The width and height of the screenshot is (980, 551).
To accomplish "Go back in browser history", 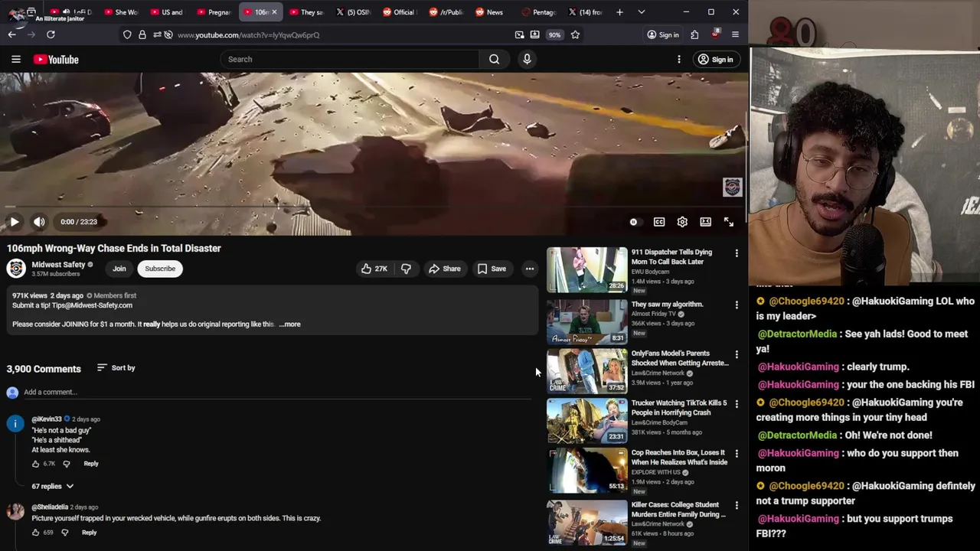I will [11, 34].
